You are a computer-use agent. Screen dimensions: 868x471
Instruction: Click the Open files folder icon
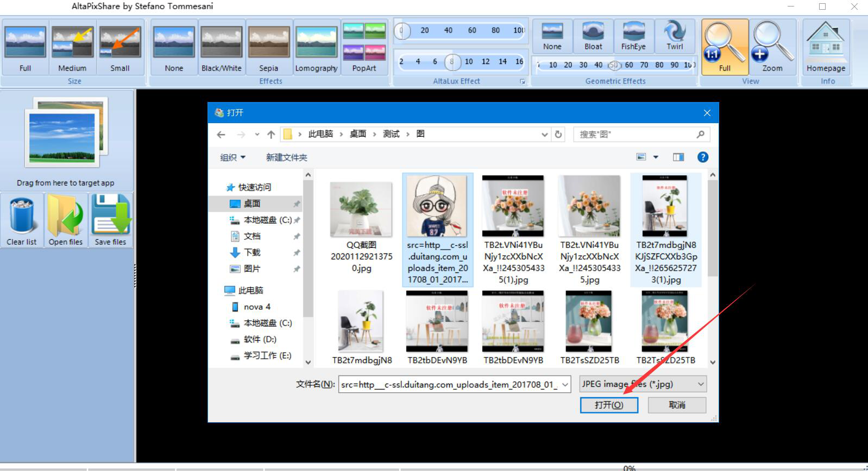point(66,221)
